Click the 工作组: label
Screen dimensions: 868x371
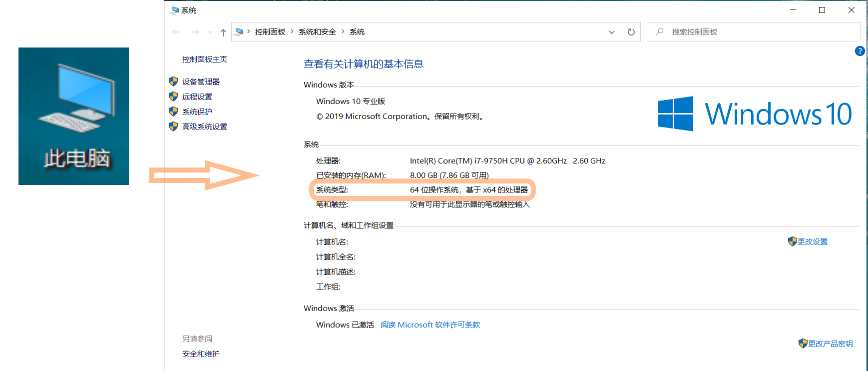328,286
